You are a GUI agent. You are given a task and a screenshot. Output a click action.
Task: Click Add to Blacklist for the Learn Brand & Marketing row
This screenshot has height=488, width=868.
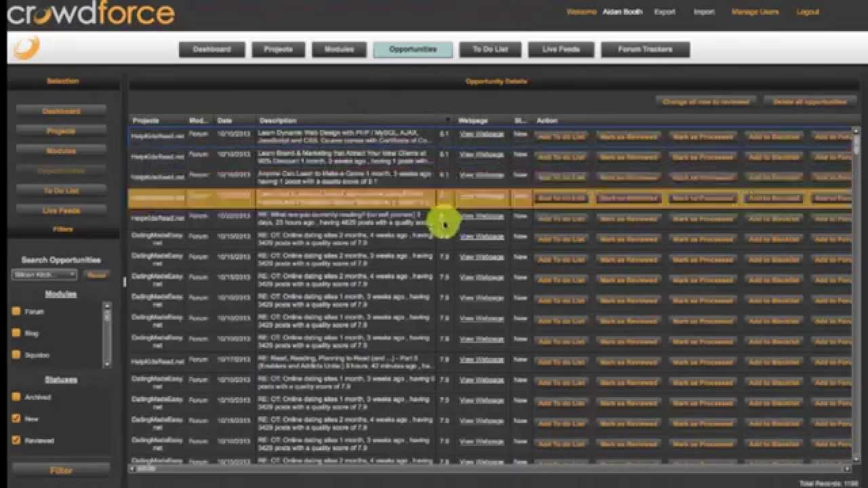pos(774,157)
